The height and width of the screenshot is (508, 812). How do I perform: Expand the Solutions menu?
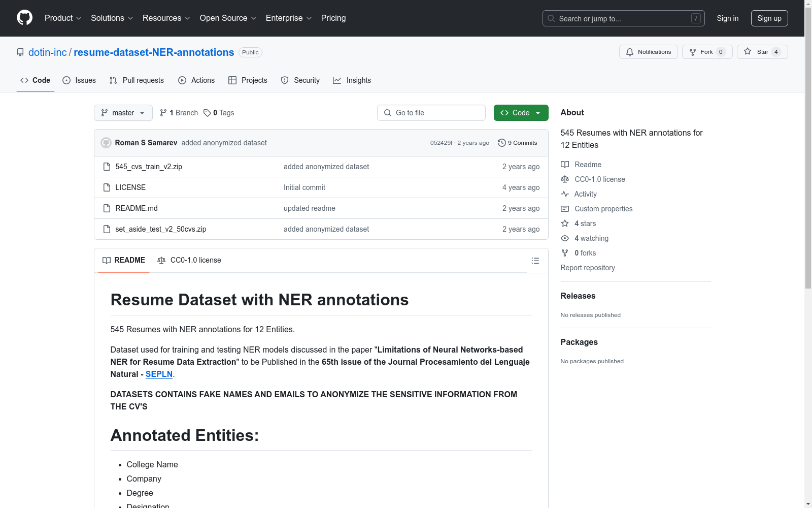tap(112, 18)
